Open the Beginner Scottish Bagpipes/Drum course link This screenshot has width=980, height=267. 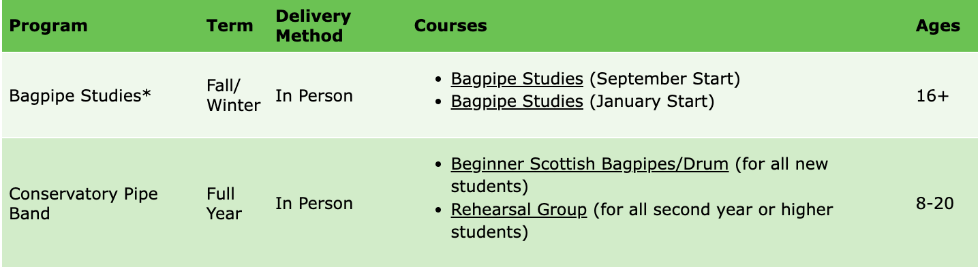[x=589, y=164]
